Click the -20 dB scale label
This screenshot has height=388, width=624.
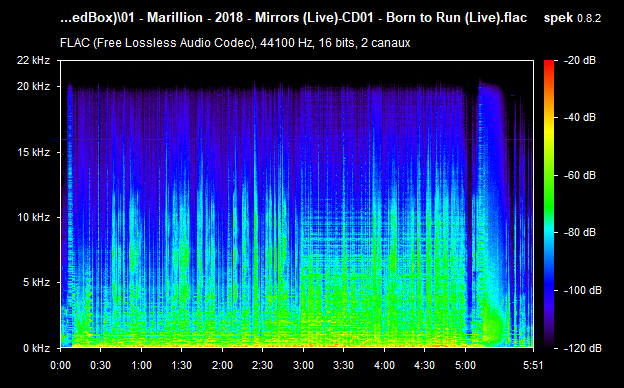(580, 60)
